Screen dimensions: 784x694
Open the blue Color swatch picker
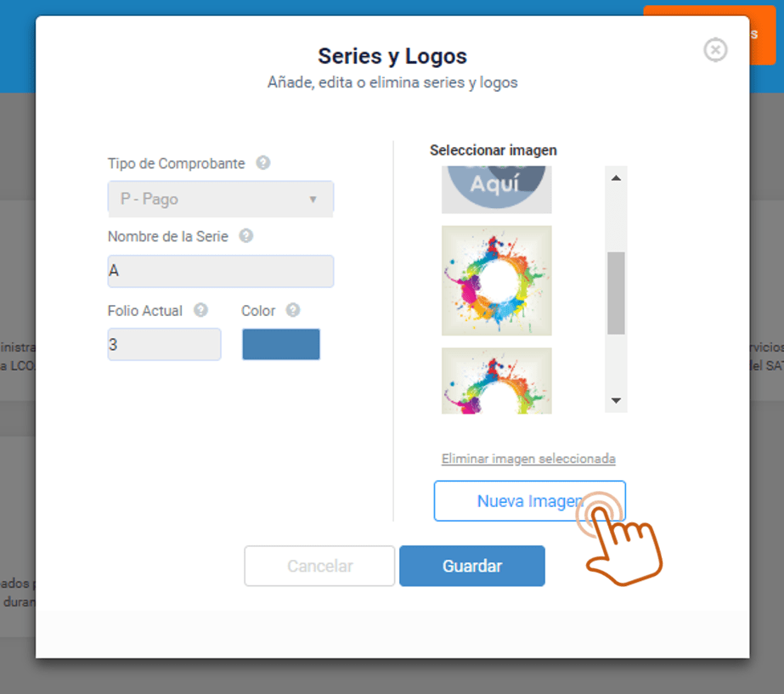pos(281,344)
